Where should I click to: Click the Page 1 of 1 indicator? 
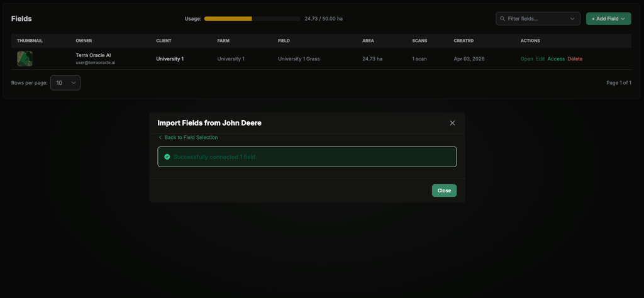point(619,83)
